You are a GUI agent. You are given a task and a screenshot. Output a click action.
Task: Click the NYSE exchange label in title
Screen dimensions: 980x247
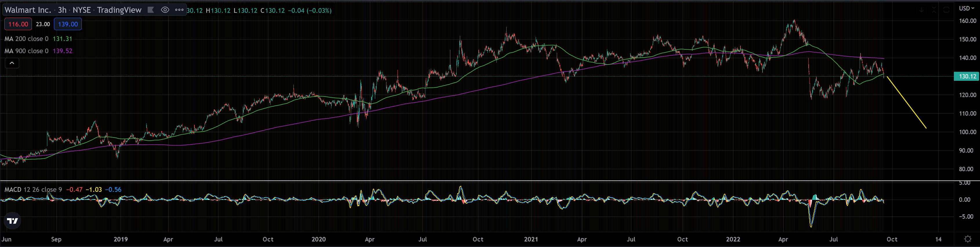82,10
